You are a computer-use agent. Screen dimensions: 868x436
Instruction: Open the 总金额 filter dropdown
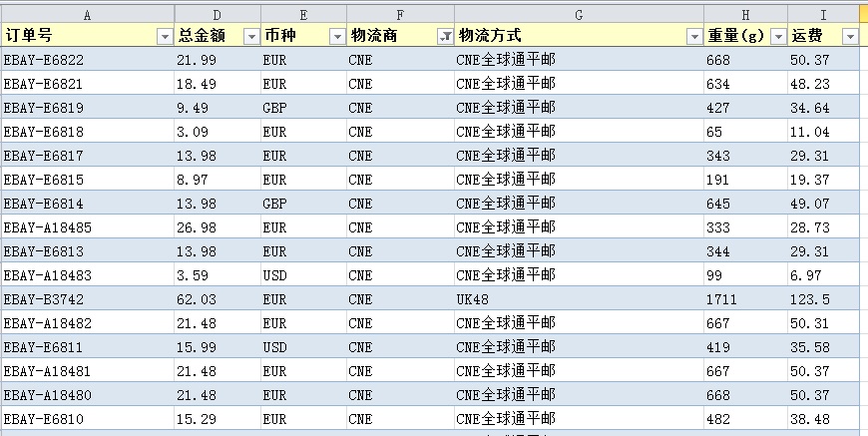(x=250, y=37)
